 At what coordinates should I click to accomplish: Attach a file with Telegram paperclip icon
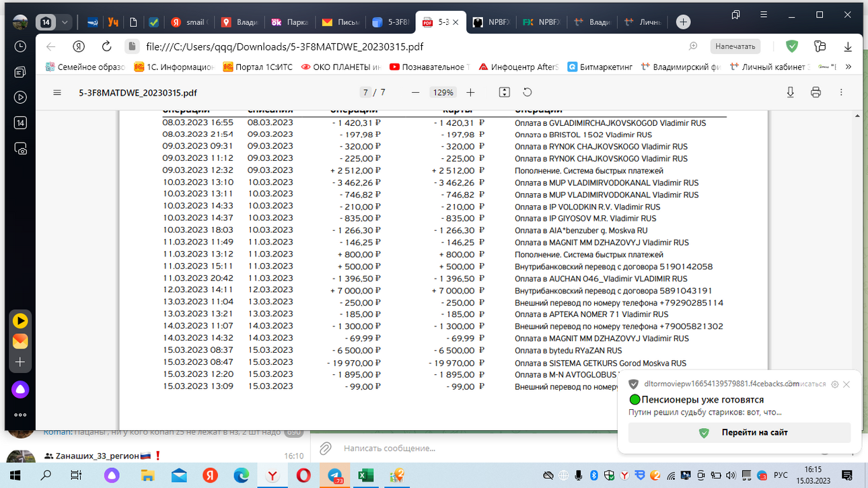tap(326, 448)
